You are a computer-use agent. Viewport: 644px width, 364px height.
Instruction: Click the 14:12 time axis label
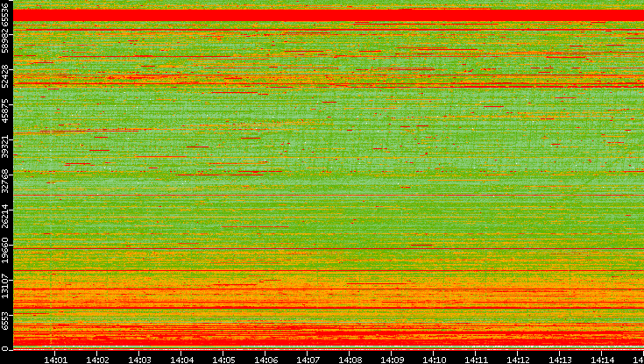(518, 360)
